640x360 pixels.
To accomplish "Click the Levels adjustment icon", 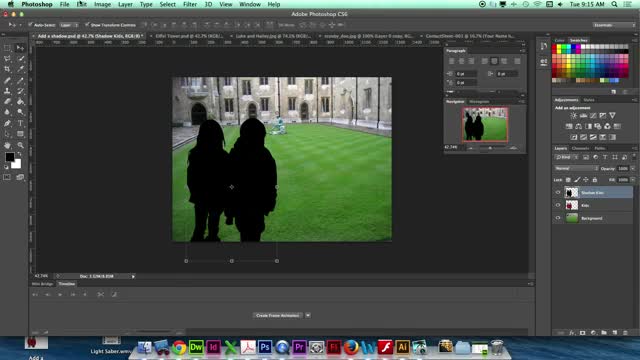I will click(583, 116).
